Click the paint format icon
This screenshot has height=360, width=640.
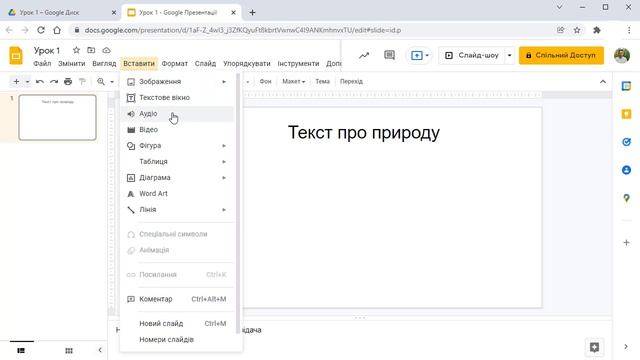pyautogui.click(x=82, y=82)
